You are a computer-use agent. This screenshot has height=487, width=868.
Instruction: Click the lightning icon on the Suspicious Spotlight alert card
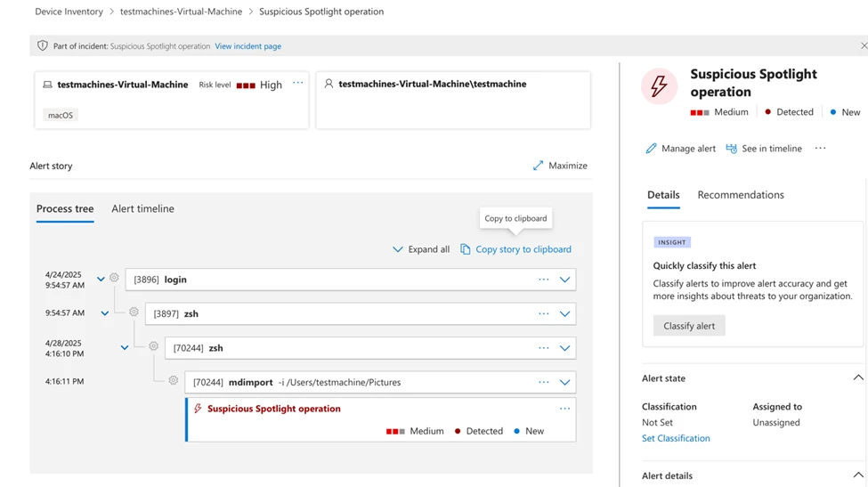click(x=198, y=409)
